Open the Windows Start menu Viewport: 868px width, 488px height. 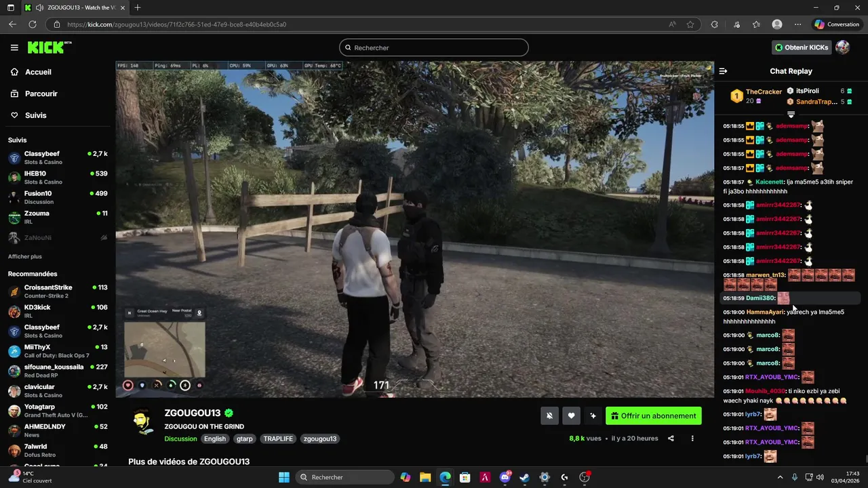284,477
